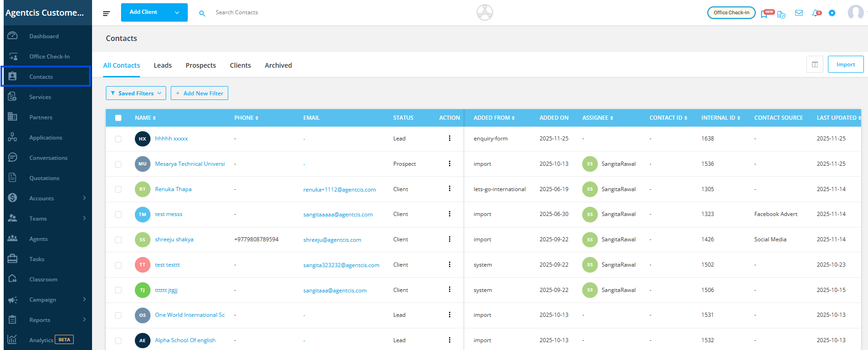Image resolution: width=868 pixels, height=350 pixels.
Task: Switch to the Leads tab
Action: tap(162, 65)
